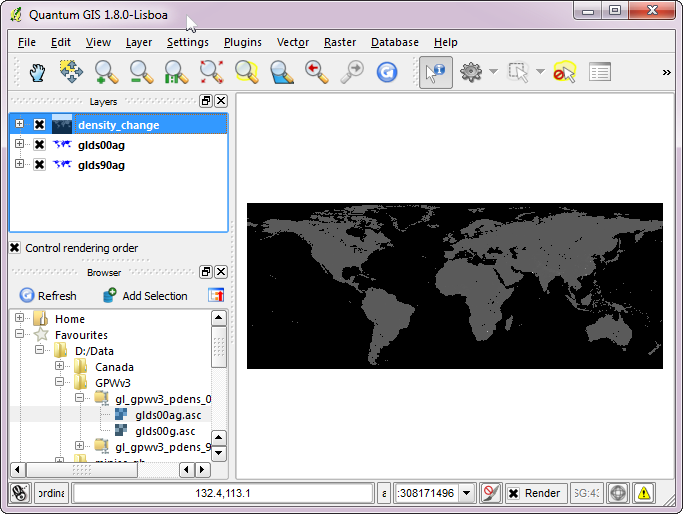Click browser vertical scrollbar up arrow
Image resolution: width=683 pixels, height=514 pixels.
219,318
